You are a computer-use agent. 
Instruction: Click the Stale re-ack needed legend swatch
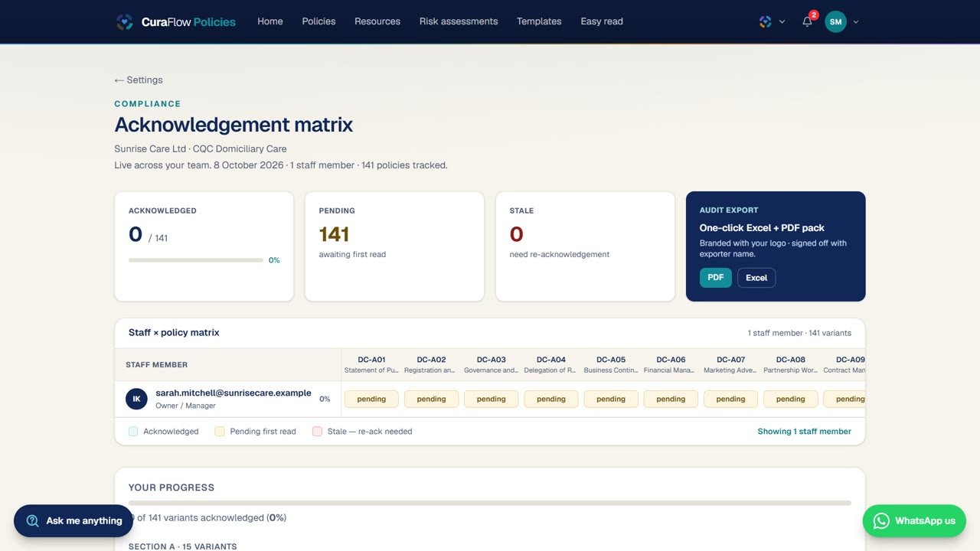[317, 432]
